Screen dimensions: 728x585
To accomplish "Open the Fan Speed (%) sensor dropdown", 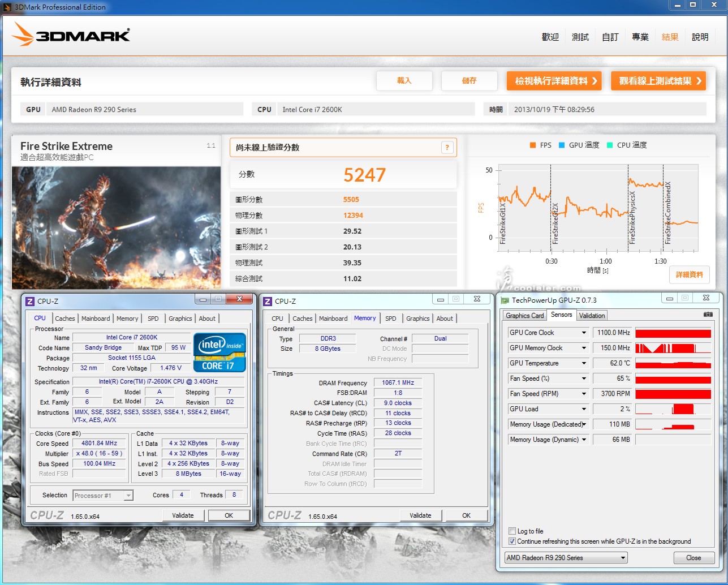I will pyautogui.click(x=584, y=378).
